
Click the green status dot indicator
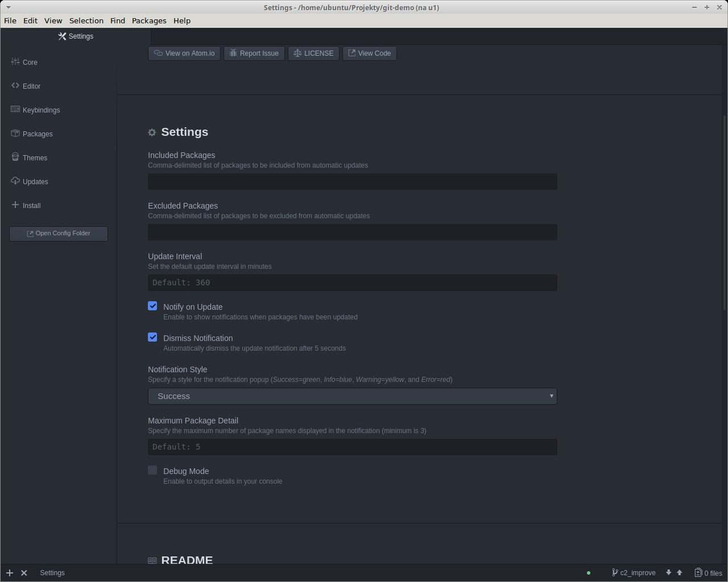(x=589, y=573)
